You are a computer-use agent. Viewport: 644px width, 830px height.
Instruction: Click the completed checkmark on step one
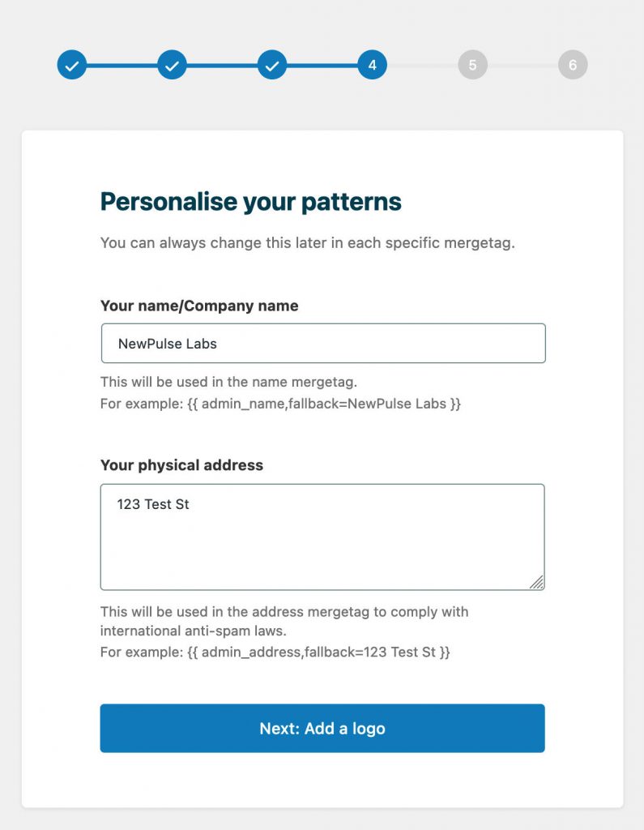click(71, 64)
